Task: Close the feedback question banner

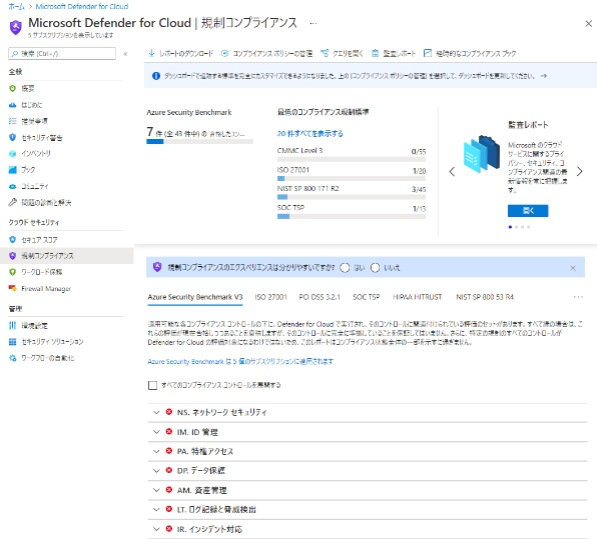Action: (573, 268)
